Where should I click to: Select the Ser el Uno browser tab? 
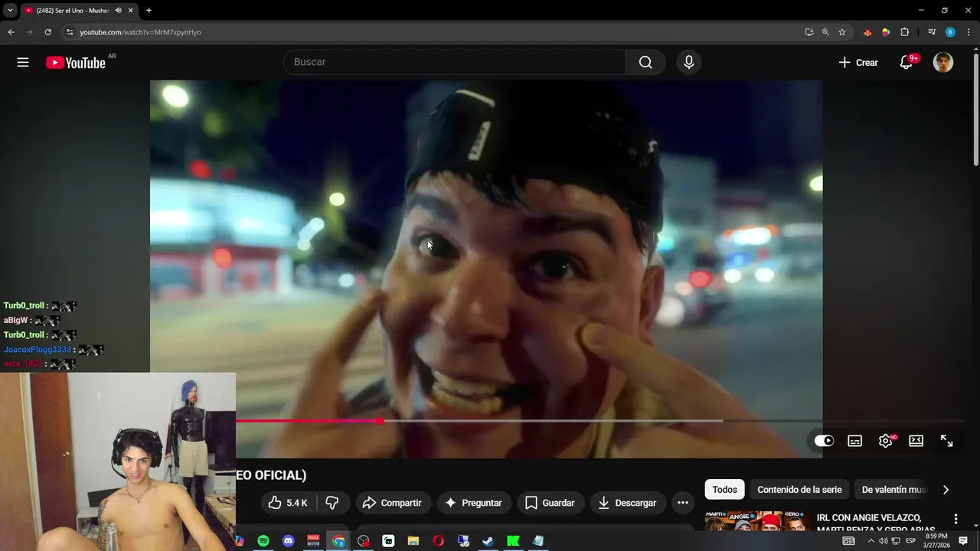tap(73, 11)
